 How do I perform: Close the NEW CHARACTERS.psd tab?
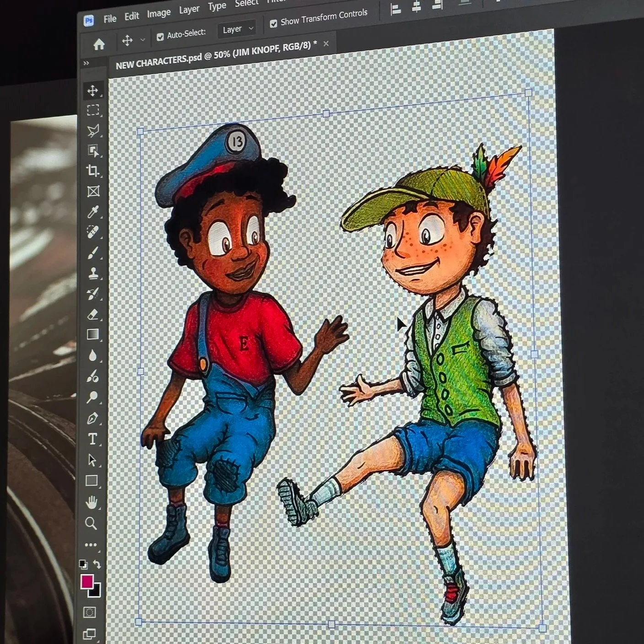pyautogui.click(x=326, y=43)
